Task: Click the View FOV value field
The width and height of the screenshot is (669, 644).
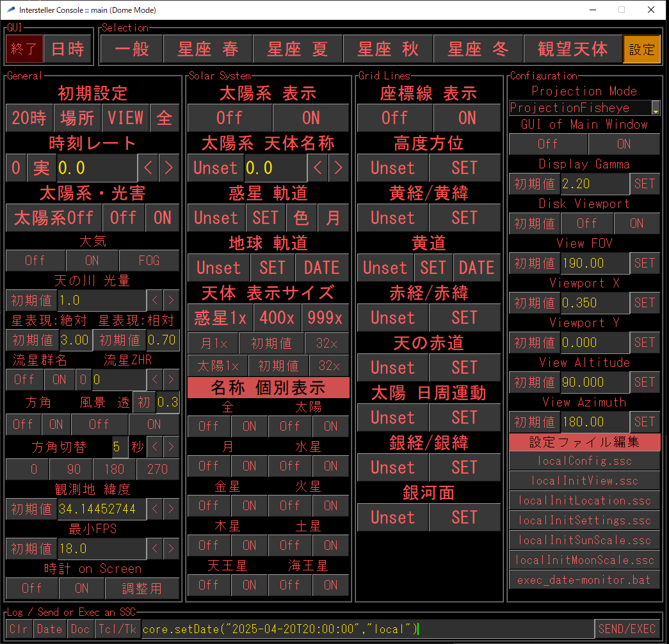Action: [595, 263]
